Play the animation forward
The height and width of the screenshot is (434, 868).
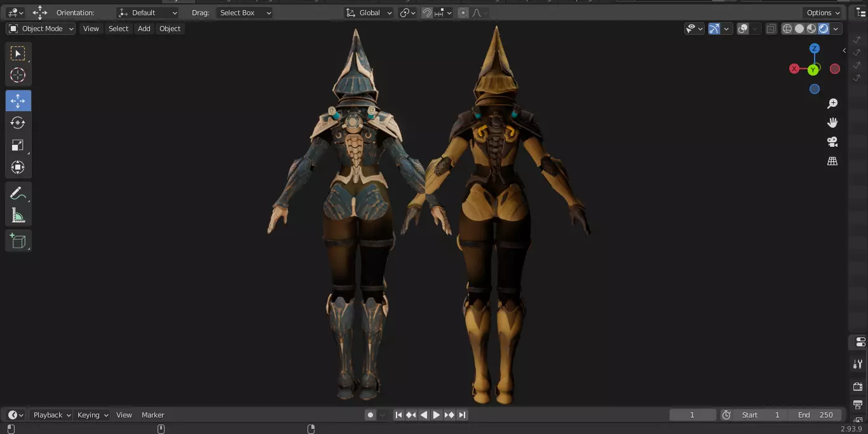(x=437, y=415)
